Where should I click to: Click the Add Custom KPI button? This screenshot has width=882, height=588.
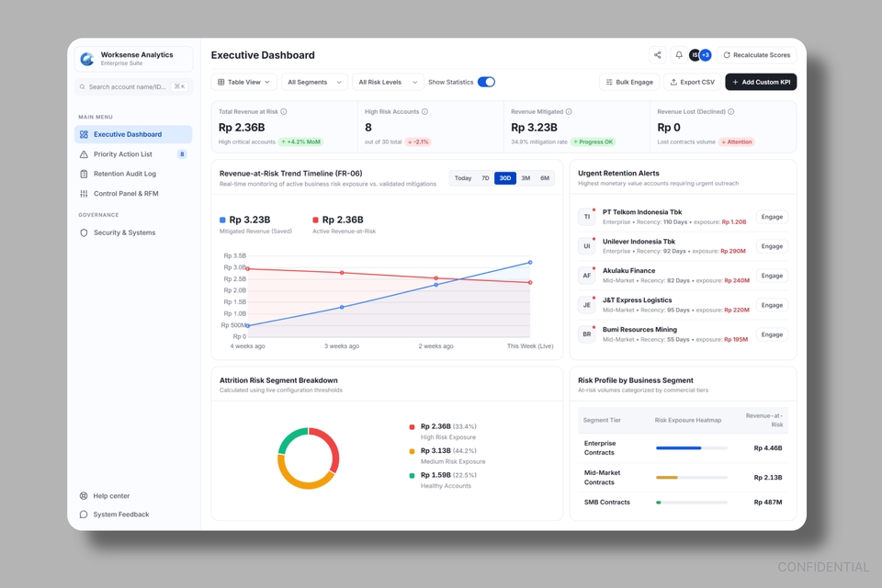[x=761, y=82]
